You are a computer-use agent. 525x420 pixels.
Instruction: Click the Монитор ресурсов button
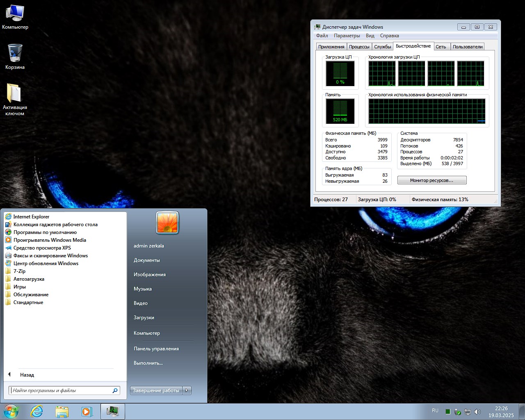pyautogui.click(x=432, y=180)
